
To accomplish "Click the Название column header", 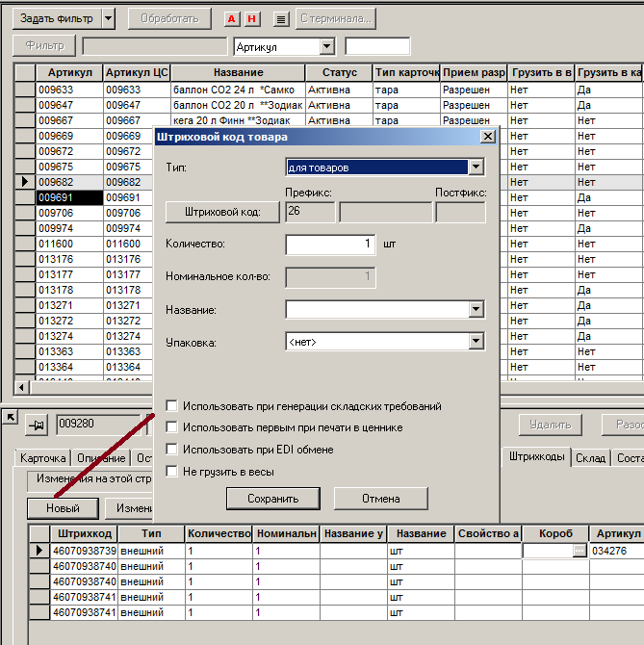I will (238, 72).
